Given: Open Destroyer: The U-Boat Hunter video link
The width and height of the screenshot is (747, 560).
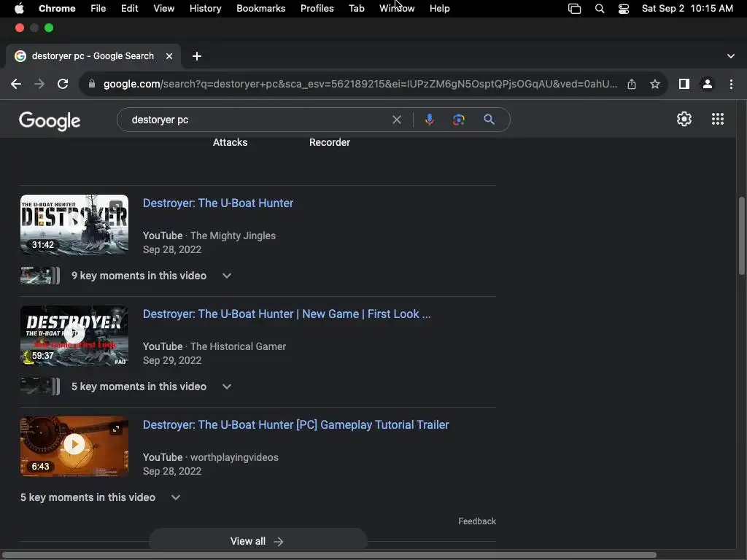Looking at the screenshot, I should [217, 203].
